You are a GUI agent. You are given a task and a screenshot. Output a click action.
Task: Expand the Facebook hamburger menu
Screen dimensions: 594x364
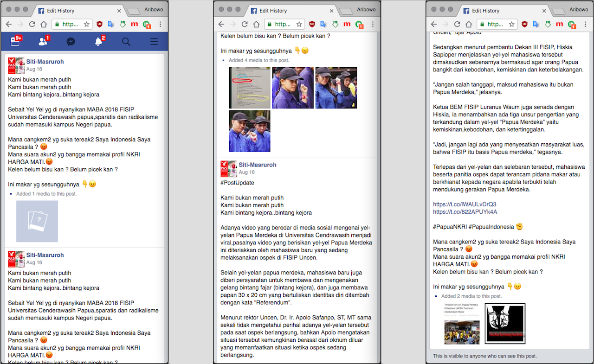(154, 42)
